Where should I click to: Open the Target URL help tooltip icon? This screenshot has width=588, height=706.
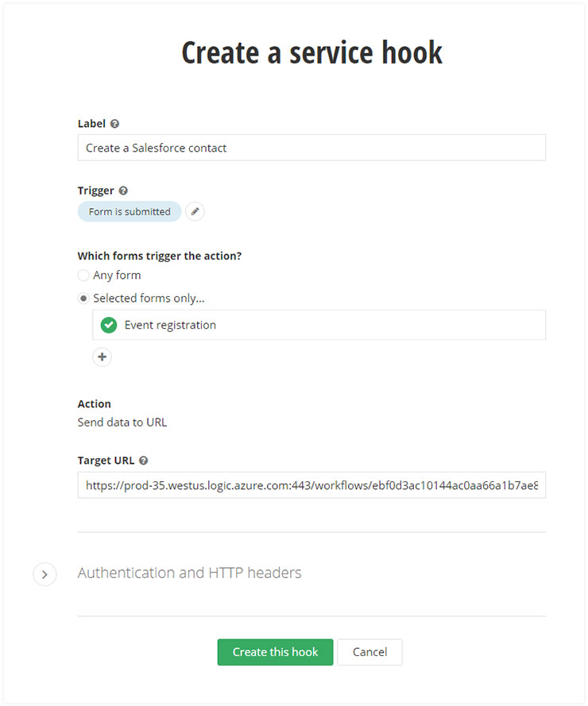[143, 461]
